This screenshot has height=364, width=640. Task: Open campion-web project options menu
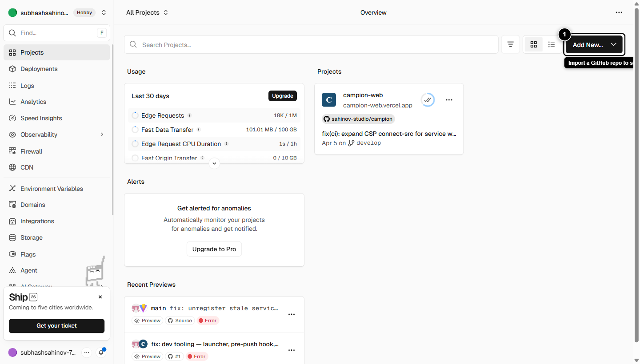[x=449, y=100]
